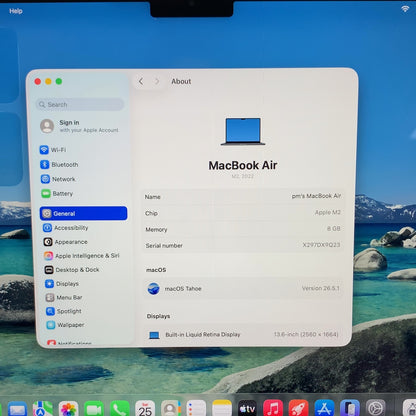This screenshot has height=416, width=416.
Task: Launch Apple TV from the Dock
Action: (x=247, y=408)
